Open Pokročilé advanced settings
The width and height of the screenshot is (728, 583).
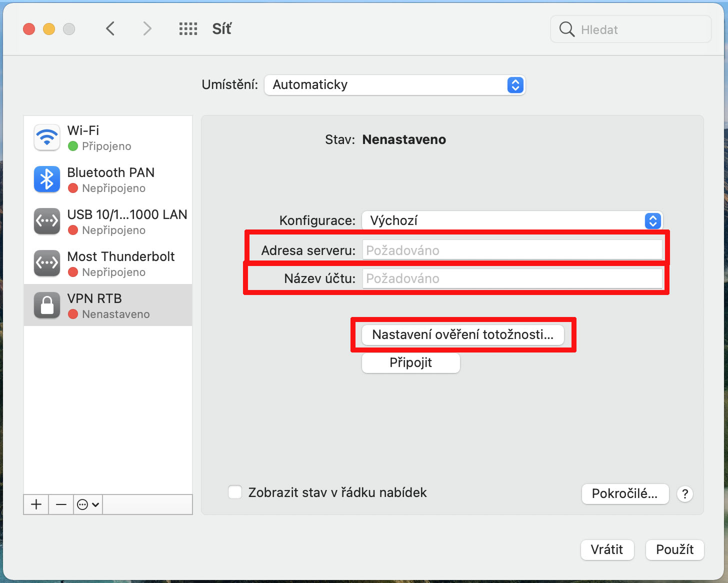(624, 494)
